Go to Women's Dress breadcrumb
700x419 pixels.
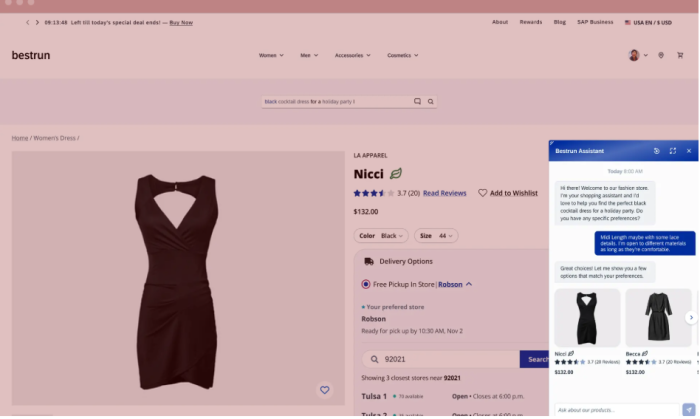coord(54,138)
